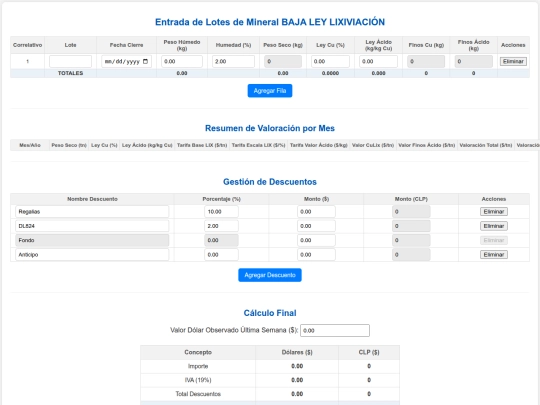The width and height of the screenshot is (540, 405).
Task: Click the Regalías Monto (CLP) calculated field
Action: [411, 211]
